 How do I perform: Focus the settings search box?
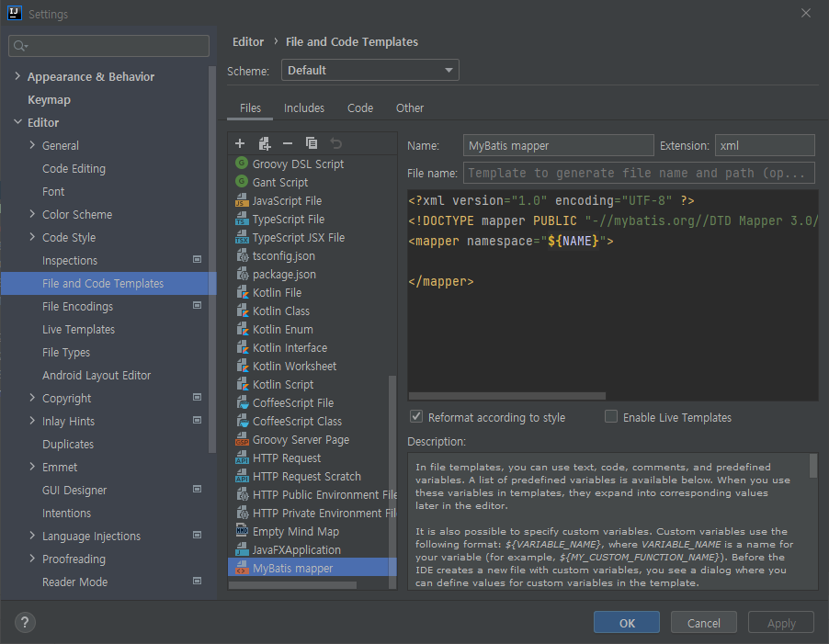coord(109,46)
